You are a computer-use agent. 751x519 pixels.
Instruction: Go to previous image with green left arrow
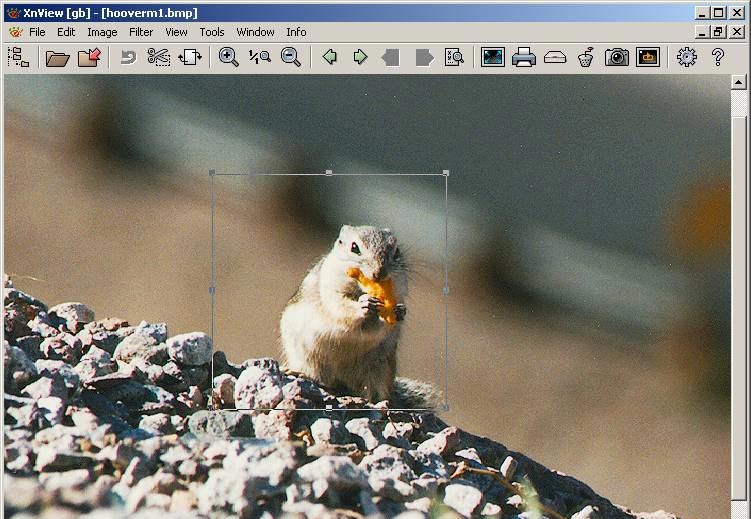coord(329,57)
